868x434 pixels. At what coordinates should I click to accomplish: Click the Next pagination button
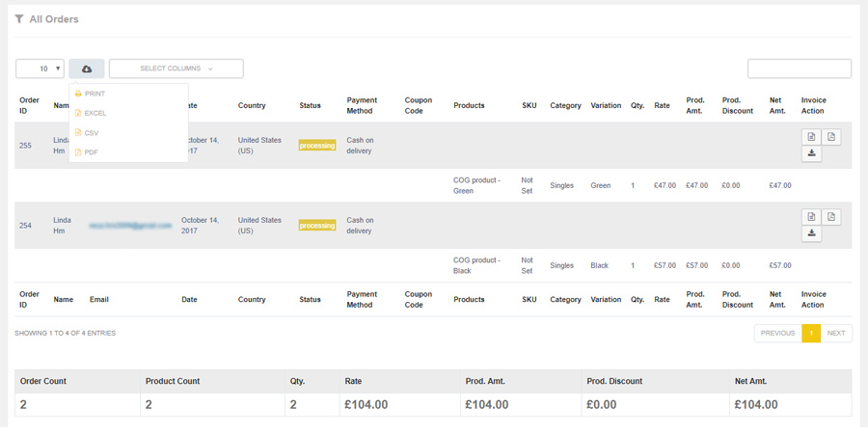pos(836,333)
